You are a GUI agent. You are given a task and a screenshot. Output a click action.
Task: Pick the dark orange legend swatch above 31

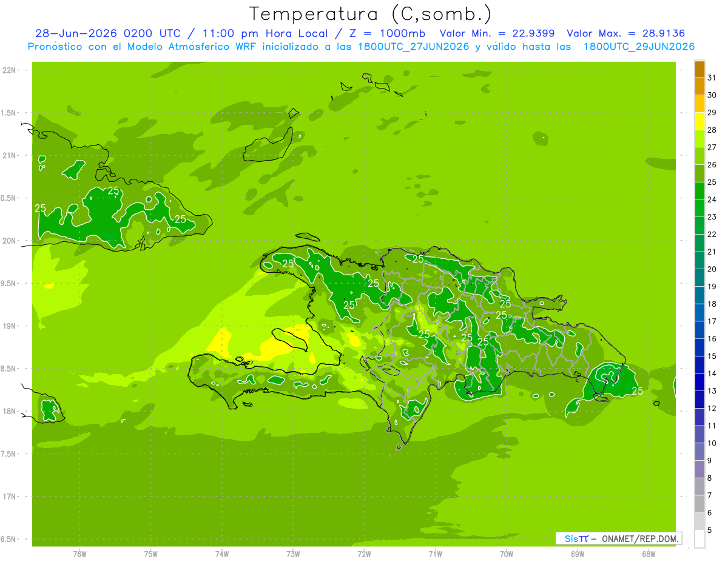click(x=699, y=69)
